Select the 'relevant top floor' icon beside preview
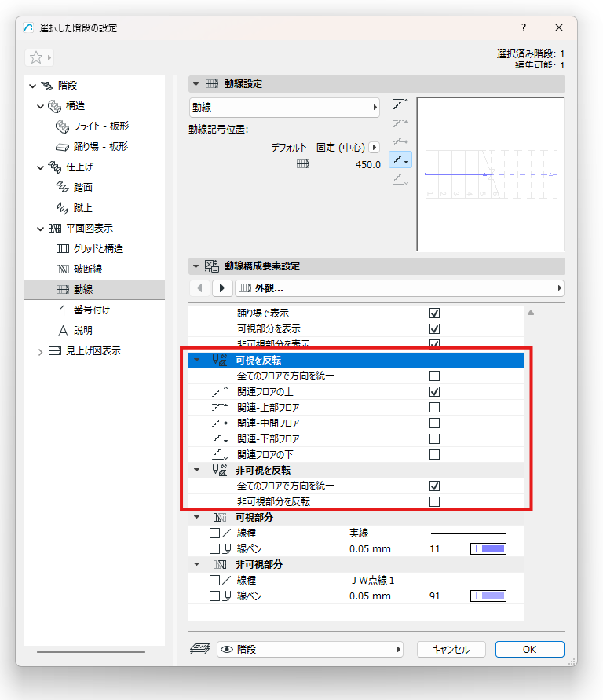This screenshot has width=603, height=700. [400, 123]
